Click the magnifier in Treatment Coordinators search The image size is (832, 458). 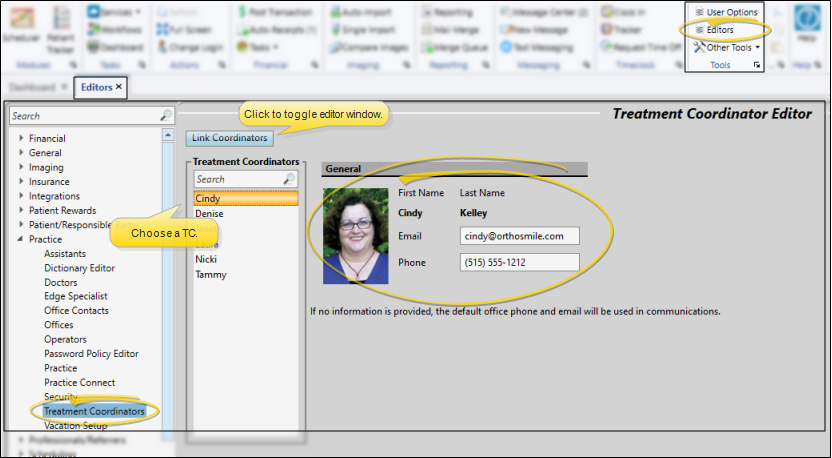click(289, 179)
